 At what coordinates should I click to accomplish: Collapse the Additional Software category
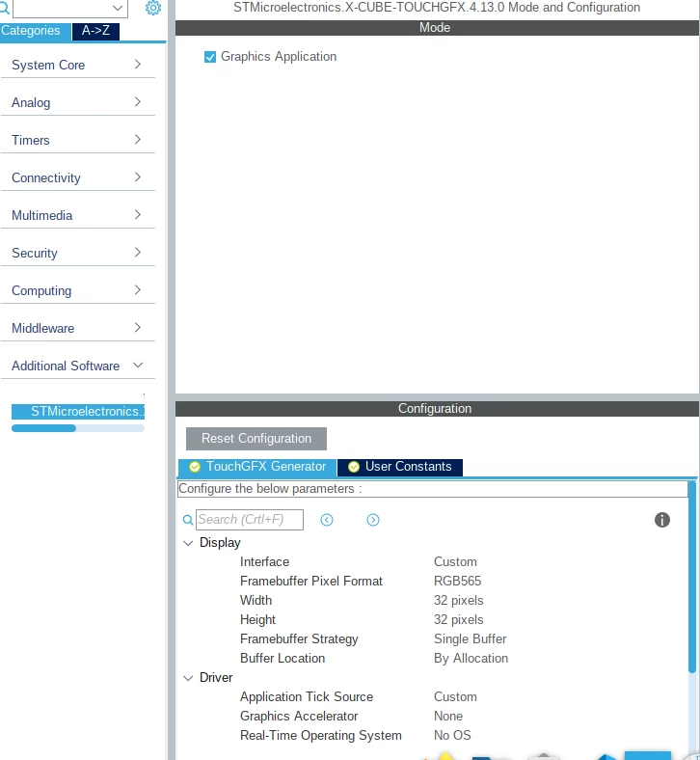78,366
